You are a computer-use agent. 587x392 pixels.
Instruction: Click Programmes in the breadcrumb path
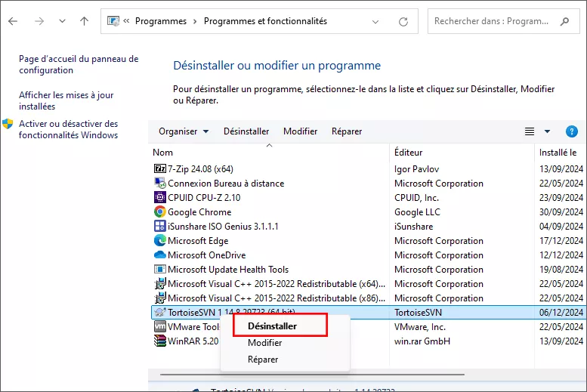point(161,21)
